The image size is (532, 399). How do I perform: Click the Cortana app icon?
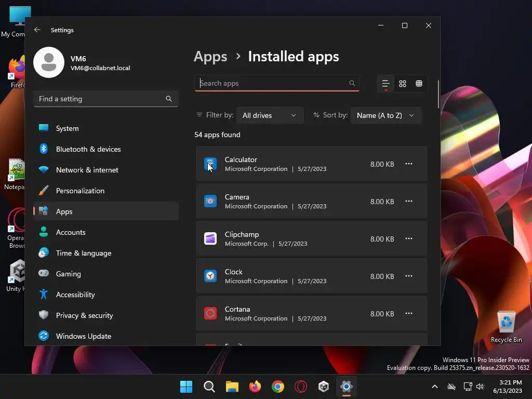pos(210,313)
